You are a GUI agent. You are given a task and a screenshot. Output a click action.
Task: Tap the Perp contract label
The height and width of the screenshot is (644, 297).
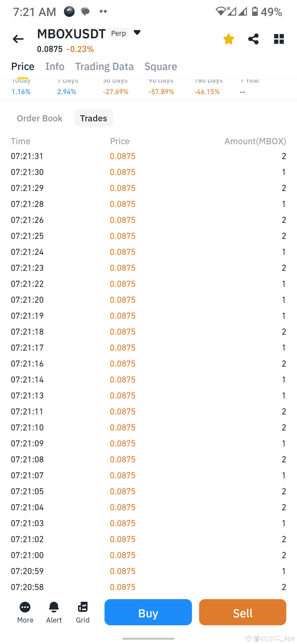click(119, 33)
